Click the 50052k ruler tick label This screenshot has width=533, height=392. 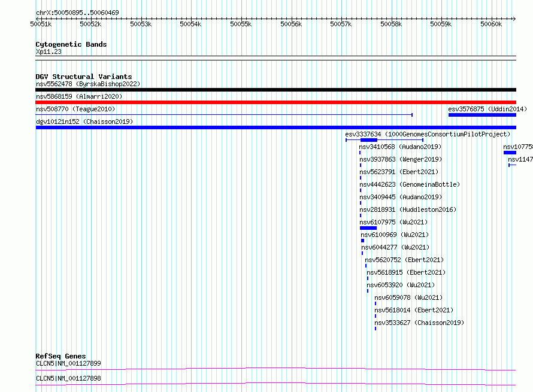pyautogui.click(x=90, y=24)
